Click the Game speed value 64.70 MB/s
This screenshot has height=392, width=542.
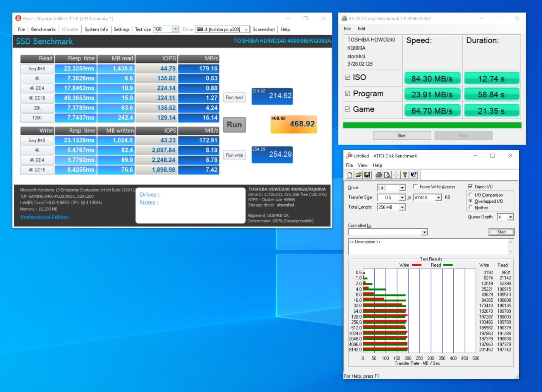click(432, 111)
